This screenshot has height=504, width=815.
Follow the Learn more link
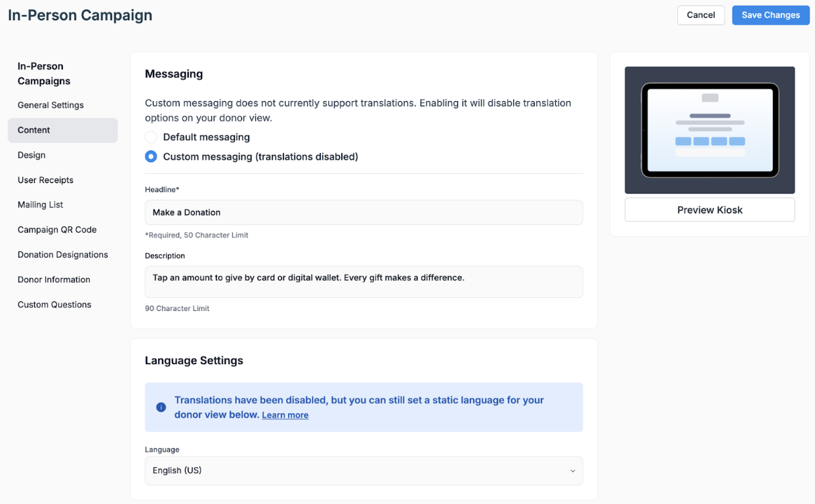[x=285, y=415]
